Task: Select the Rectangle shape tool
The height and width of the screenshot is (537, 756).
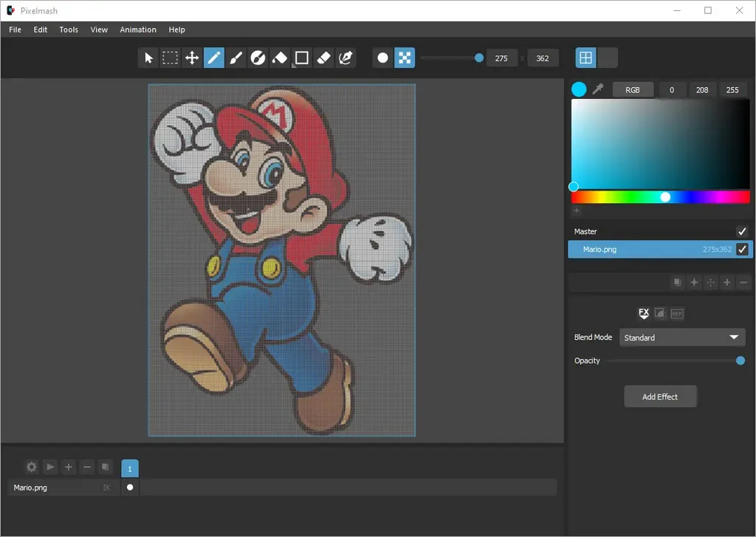Action: pyautogui.click(x=302, y=58)
